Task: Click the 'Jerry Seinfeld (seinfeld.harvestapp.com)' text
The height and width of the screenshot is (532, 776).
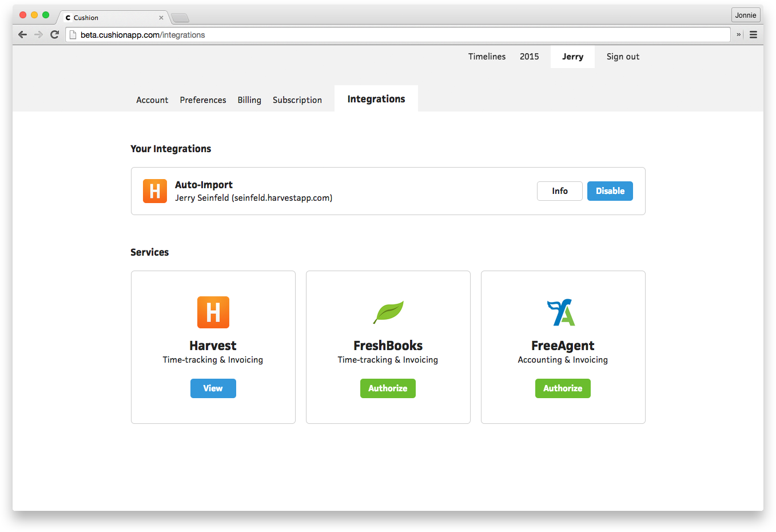Action: (x=254, y=198)
